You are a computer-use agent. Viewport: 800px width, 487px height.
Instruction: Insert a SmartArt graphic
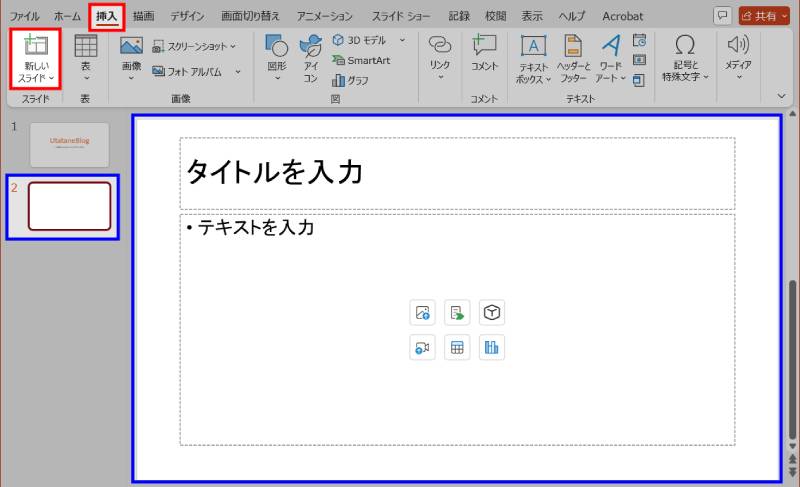[x=361, y=60]
